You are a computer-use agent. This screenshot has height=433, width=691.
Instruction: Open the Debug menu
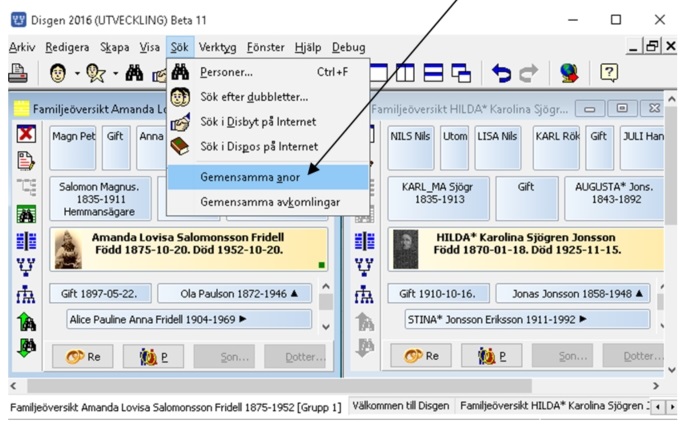tap(348, 47)
